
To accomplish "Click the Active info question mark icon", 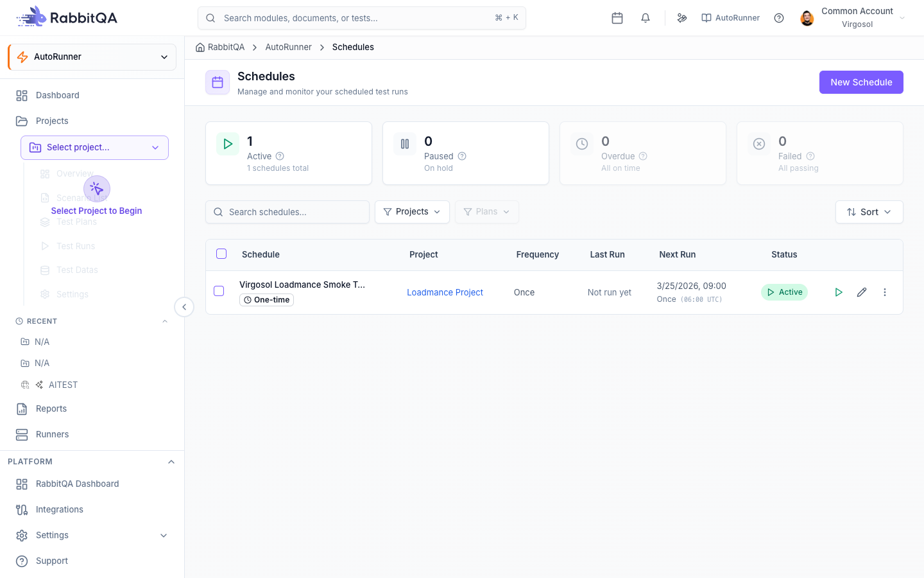I will point(280,156).
